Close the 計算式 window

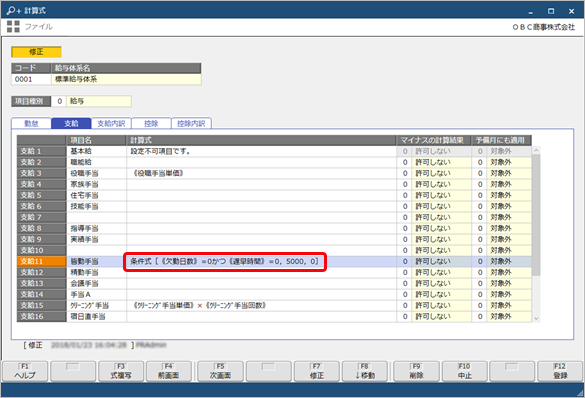(571, 11)
